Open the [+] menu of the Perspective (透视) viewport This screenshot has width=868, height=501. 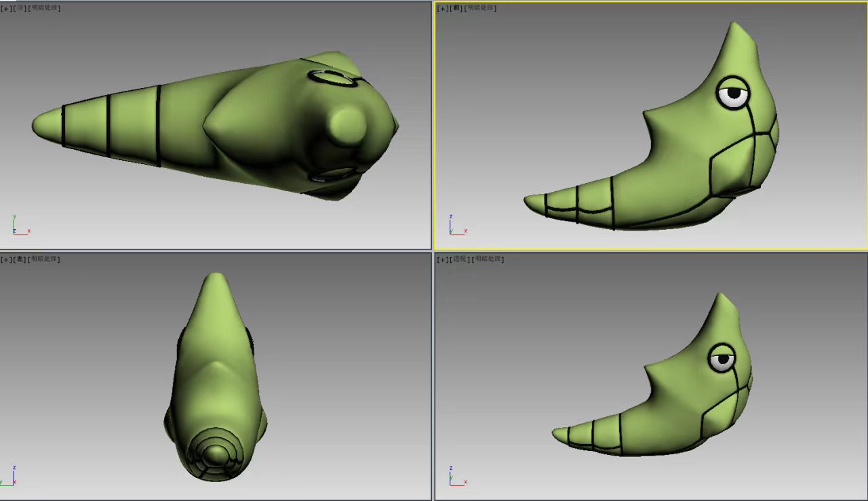(x=443, y=259)
